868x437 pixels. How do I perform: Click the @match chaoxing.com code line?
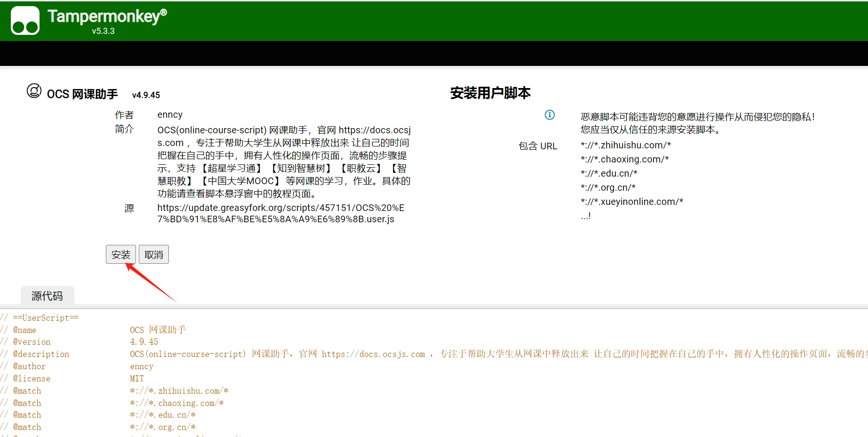click(x=112, y=403)
